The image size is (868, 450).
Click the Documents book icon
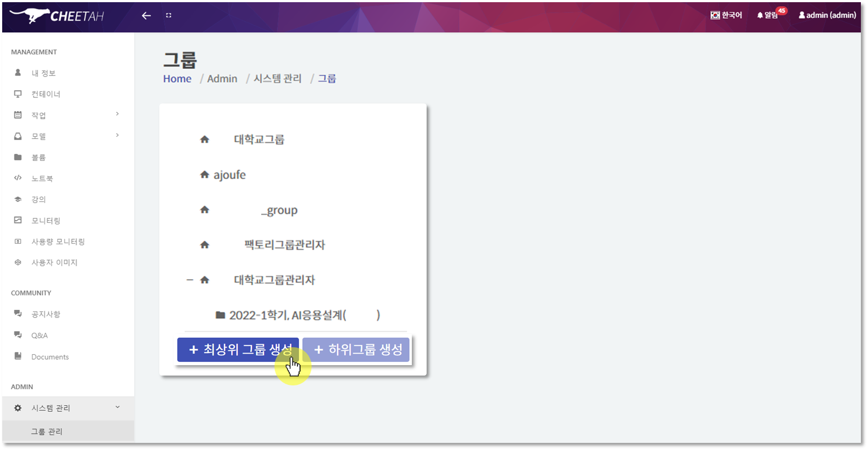click(18, 356)
